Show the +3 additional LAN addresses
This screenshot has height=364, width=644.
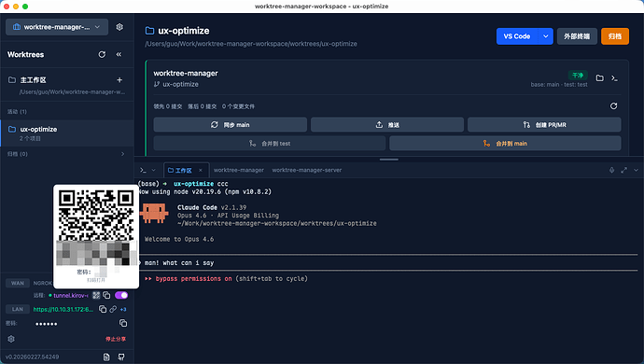point(123,309)
